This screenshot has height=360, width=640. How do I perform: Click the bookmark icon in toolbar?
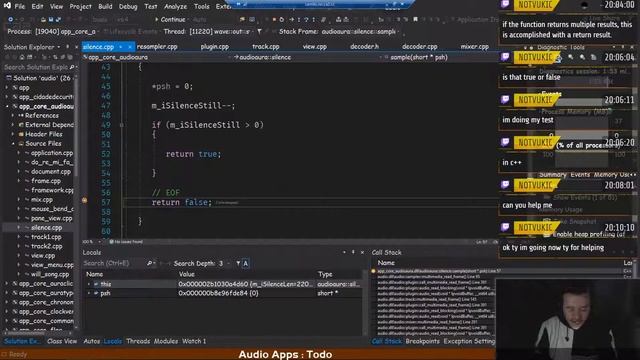[x=415, y=19]
